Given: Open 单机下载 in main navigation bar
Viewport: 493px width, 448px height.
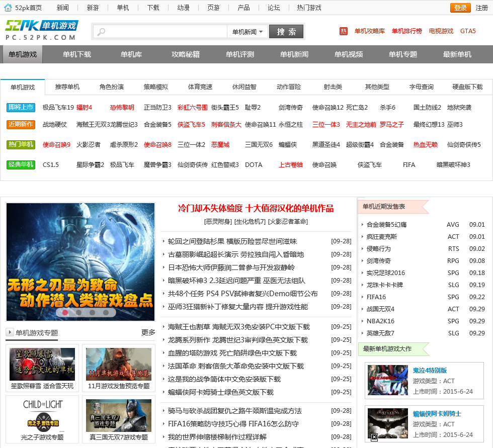Looking at the screenshot, I should point(76,54).
